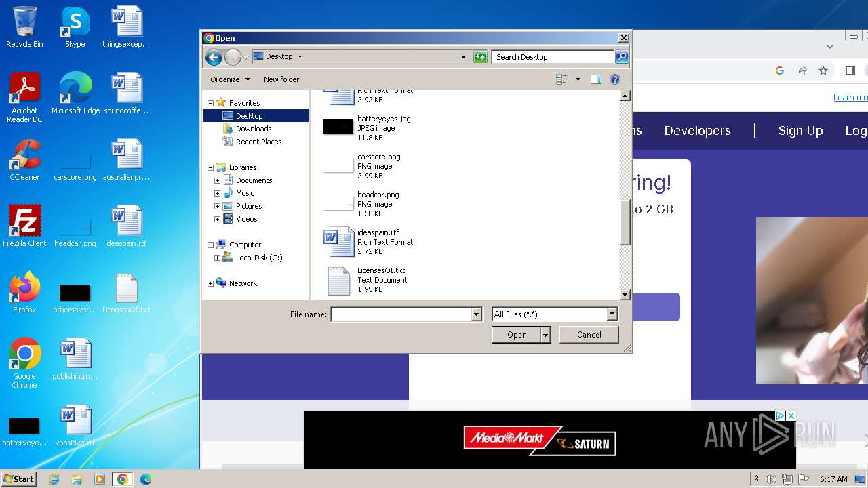Bookmark this page with Chrome star icon
The image size is (868, 488).
coord(823,70)
